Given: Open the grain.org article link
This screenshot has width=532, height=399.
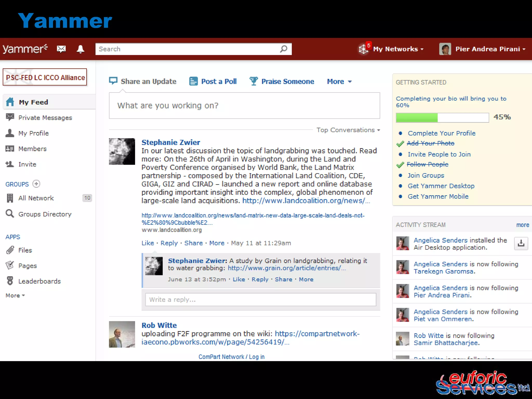Looking at the screenshot, I should (x=287, y=268).
